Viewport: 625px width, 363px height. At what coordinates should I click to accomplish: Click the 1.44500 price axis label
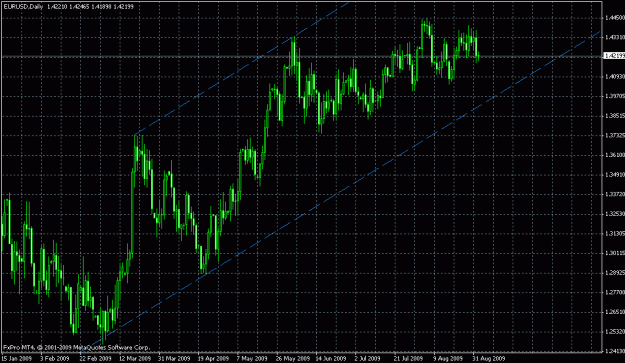[x=615, y=18]
